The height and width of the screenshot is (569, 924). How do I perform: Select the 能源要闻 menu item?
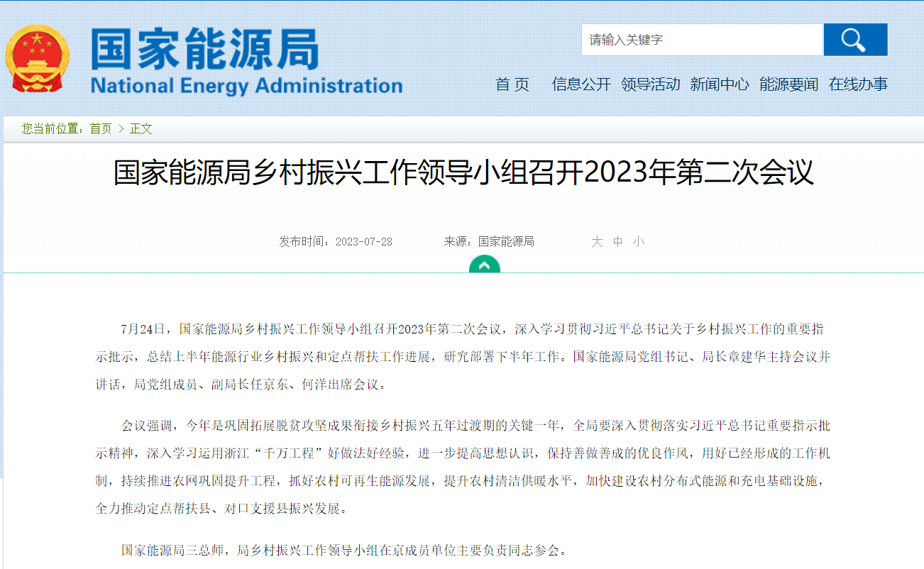[788, 84]
